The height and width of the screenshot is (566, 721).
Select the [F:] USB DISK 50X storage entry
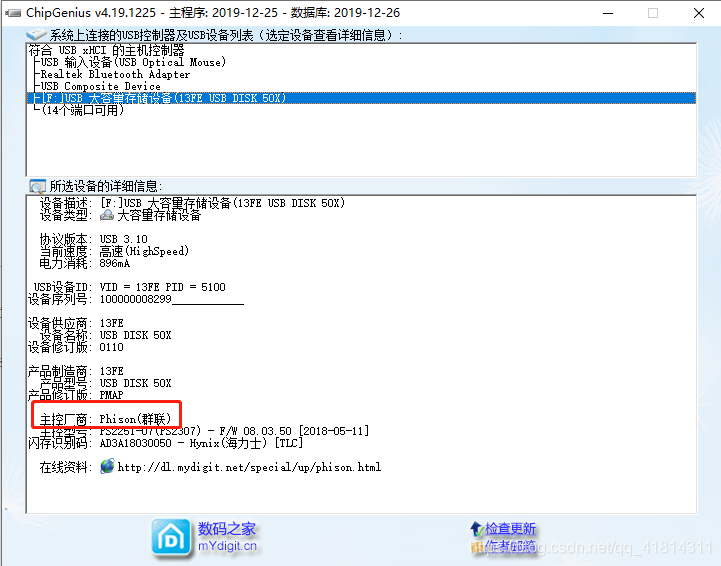(361, 98)
